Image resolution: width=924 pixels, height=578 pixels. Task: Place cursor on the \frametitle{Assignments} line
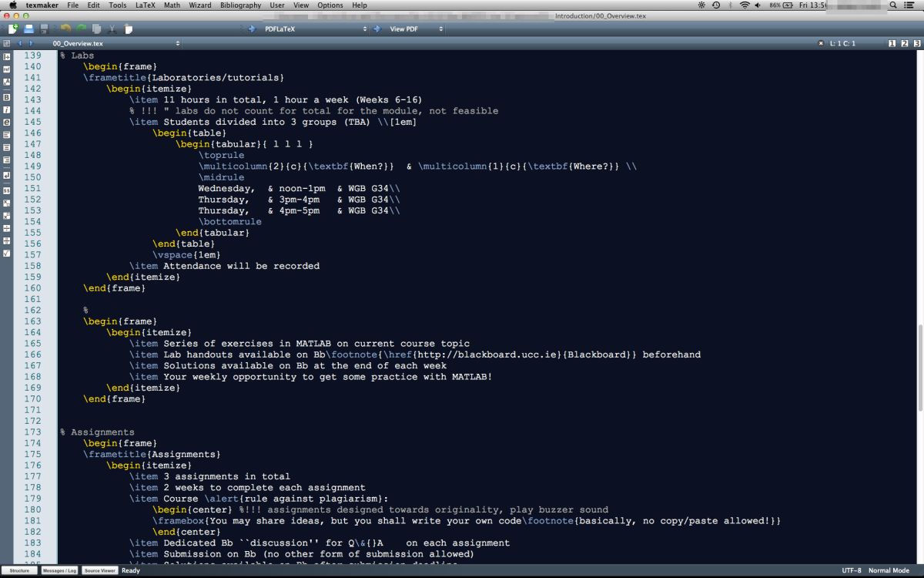click(x=152, y=455)
